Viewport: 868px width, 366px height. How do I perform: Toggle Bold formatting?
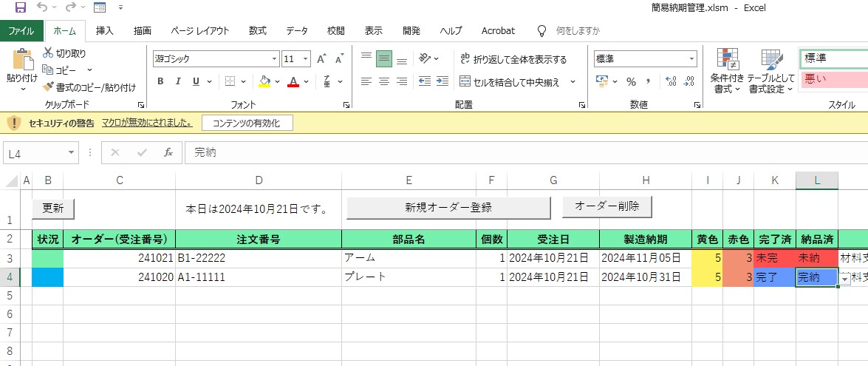[x=160, y=81]
